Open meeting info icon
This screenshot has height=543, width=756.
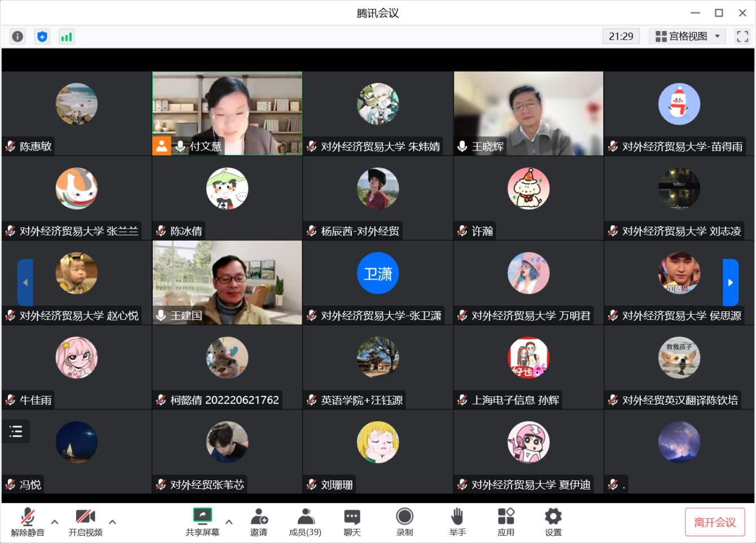tap(17, 37)
